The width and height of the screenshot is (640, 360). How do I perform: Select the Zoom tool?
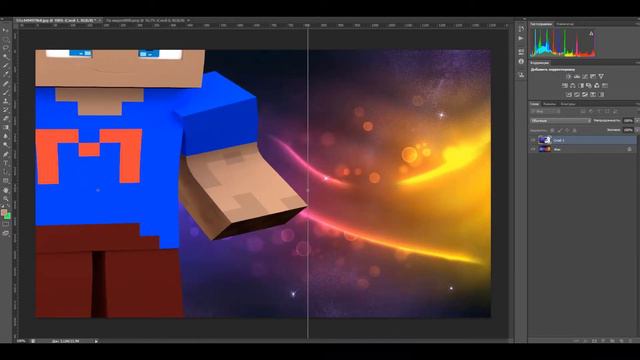pos(6,199)
